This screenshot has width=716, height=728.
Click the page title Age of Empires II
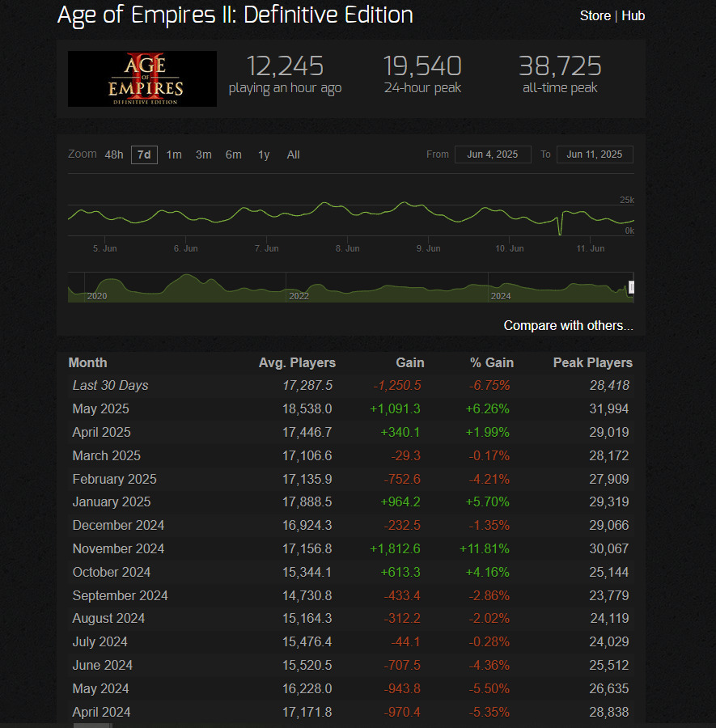pos(235,15)
